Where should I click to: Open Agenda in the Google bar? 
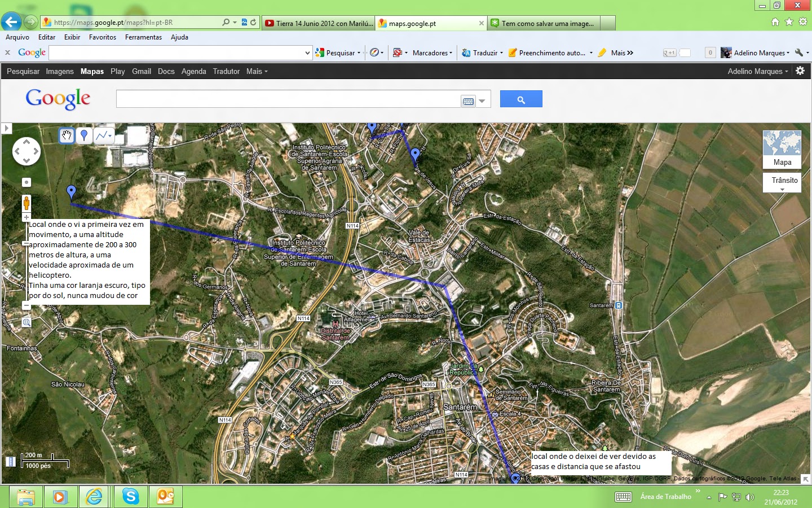[x=193, y=71]
